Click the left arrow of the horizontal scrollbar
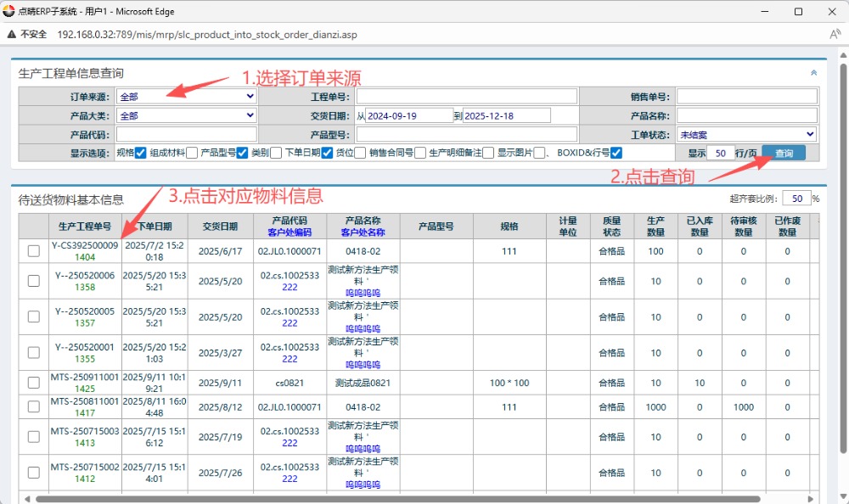Image resolution: width=849 pixels, height=504 pixels. click(25, 498)
